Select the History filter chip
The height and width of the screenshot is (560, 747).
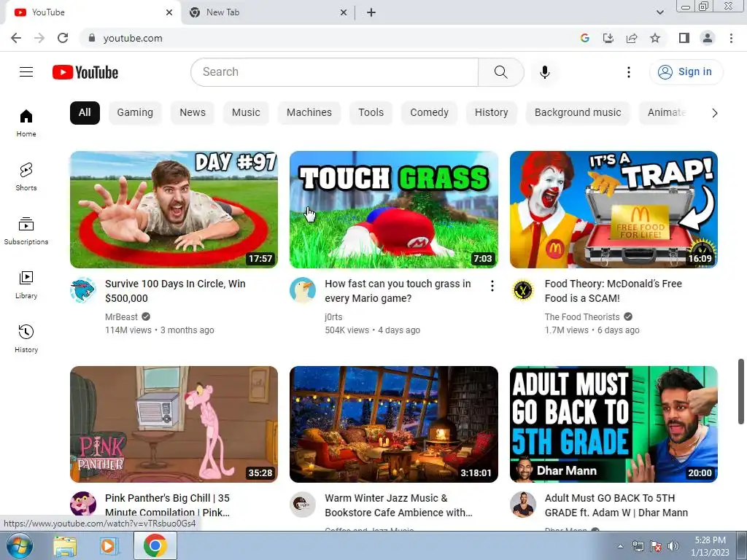point(491,113)
